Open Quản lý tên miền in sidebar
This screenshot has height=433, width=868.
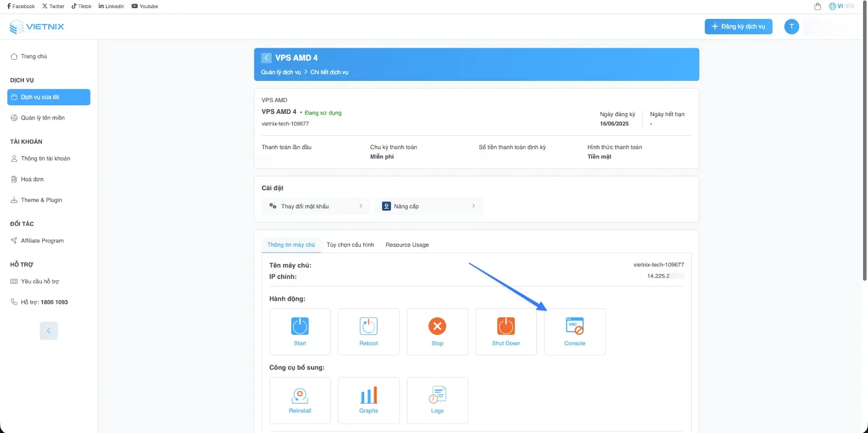[x=42, y=118]
